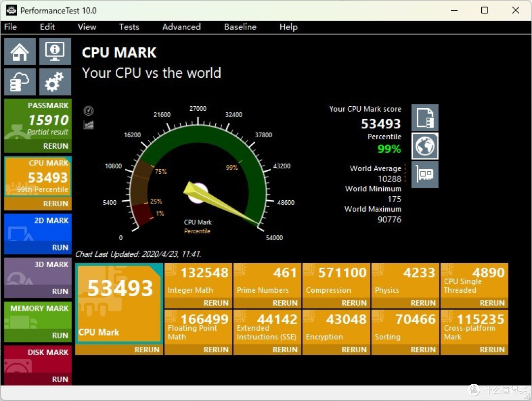Select the Physics 4233 tile

(405, 280)
